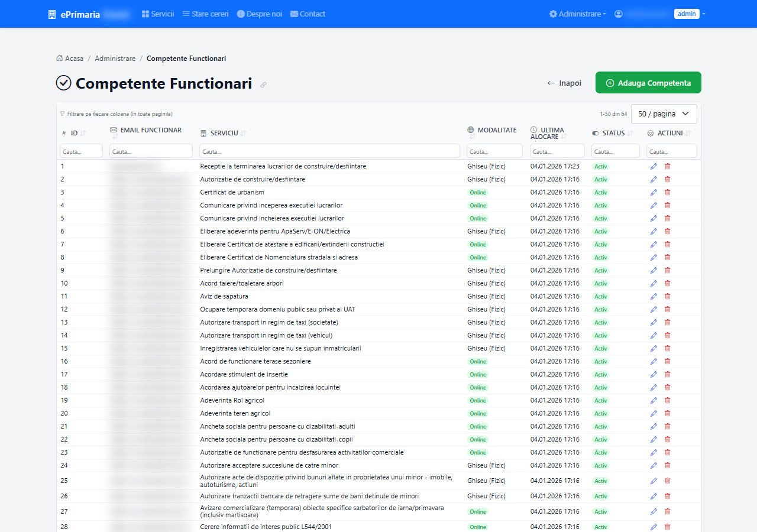Viewport: 757px width, 532px height.
Task: Delete the Adeverinta Rol agricol competence
Action: point(668,400)
